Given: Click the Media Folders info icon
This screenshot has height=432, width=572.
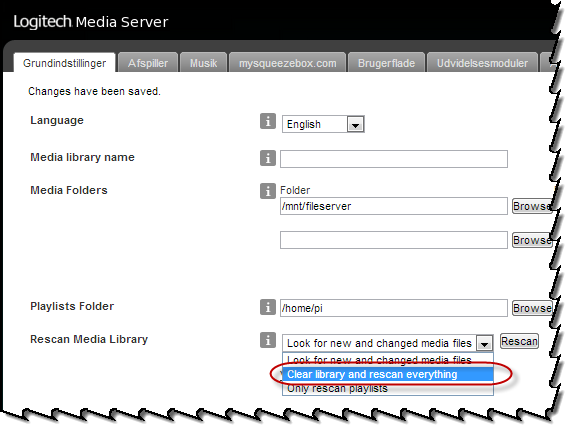Looking at the screenshot, I should click(x=268, y=191).
